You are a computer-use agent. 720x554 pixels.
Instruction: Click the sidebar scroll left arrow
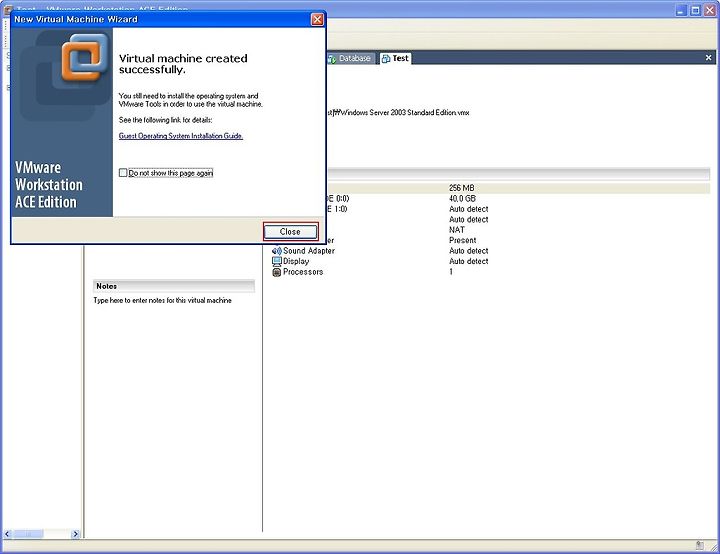7,534
